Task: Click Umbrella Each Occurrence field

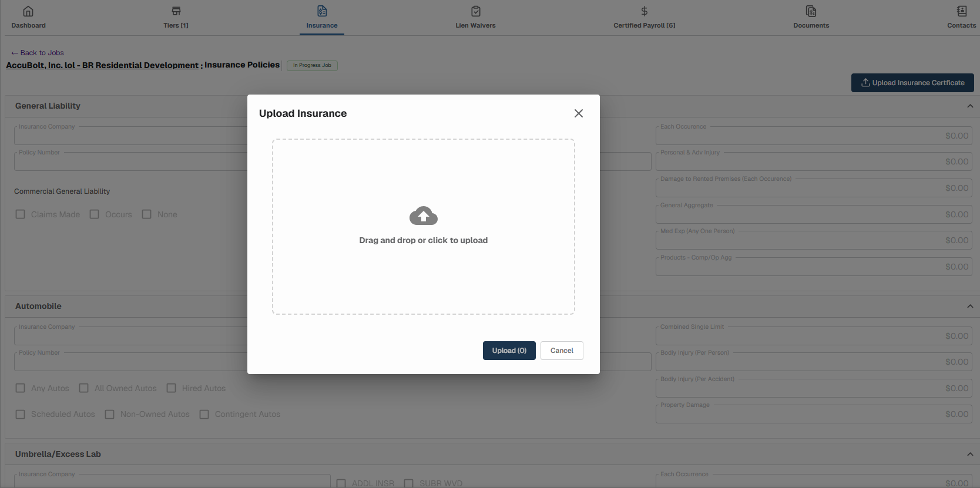Action: coord(814,481)
